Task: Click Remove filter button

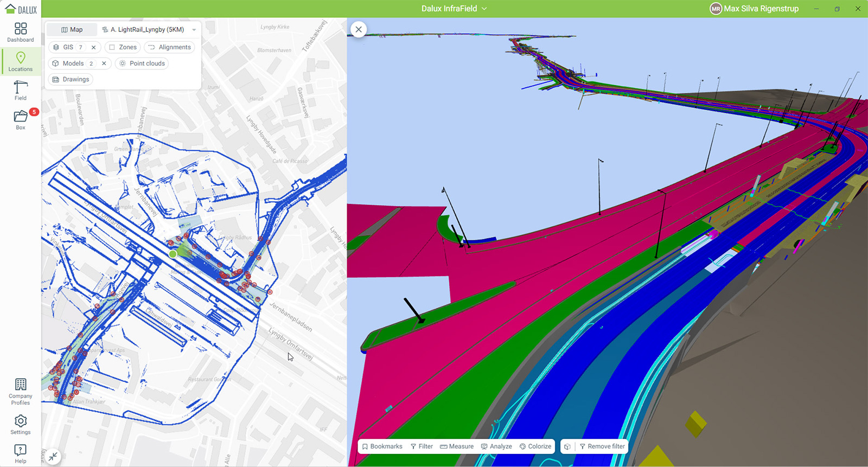Action: 602,446
